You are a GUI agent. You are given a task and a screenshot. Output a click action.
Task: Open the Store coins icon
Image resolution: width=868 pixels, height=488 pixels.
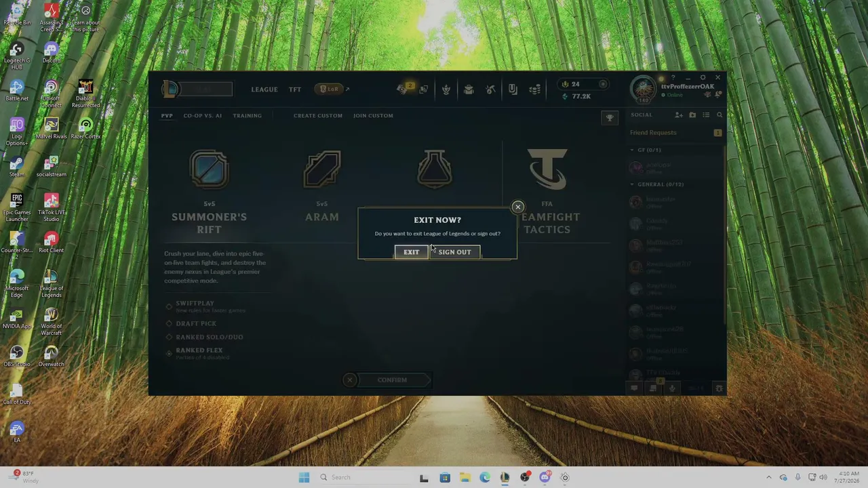click(535, 89)
